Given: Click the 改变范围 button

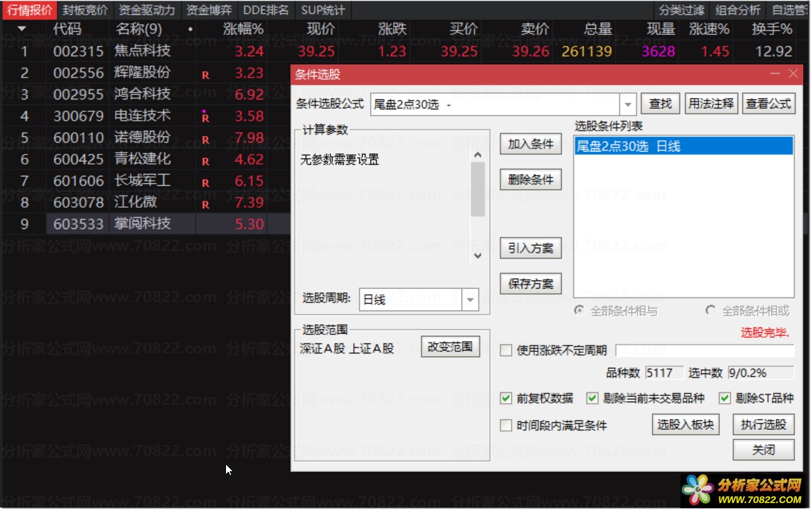Looking at the screenshot, I should (450, 347).
